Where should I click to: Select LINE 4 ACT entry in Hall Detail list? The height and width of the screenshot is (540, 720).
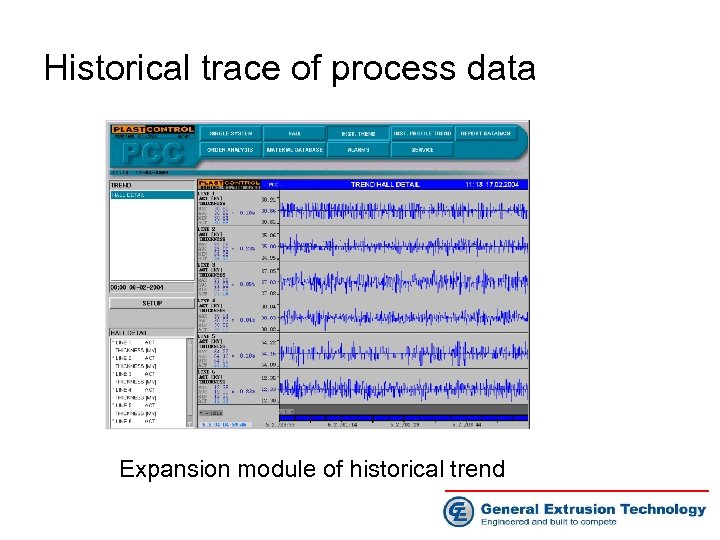click(135, 390)
